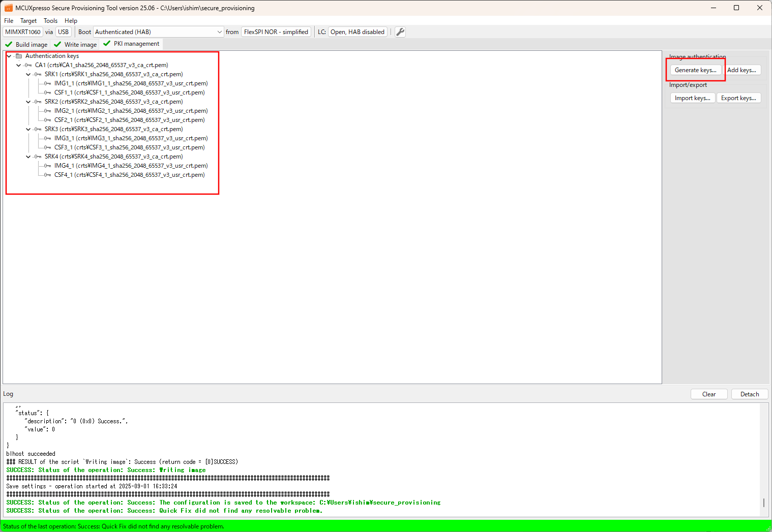Click the Authentication keys folder icon
The width and height of the screenshot is (772, 532).
tap(19, 56)
